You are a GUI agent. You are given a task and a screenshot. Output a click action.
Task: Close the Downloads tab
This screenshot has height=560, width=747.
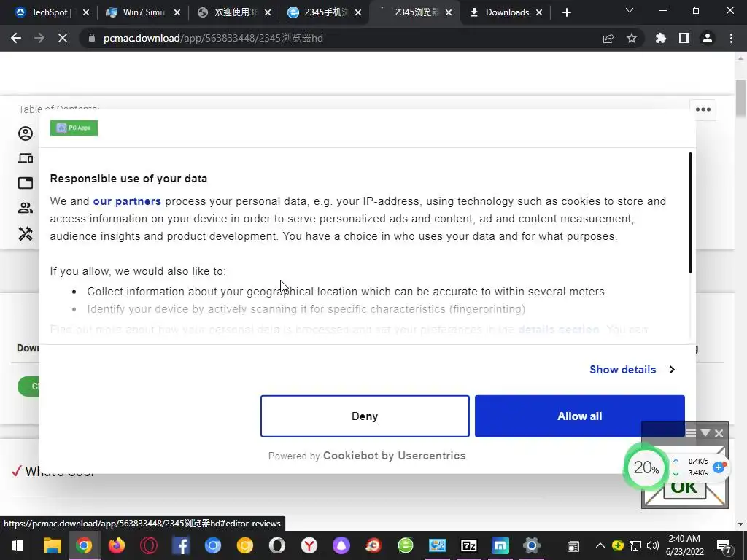(x=539, y=12)
